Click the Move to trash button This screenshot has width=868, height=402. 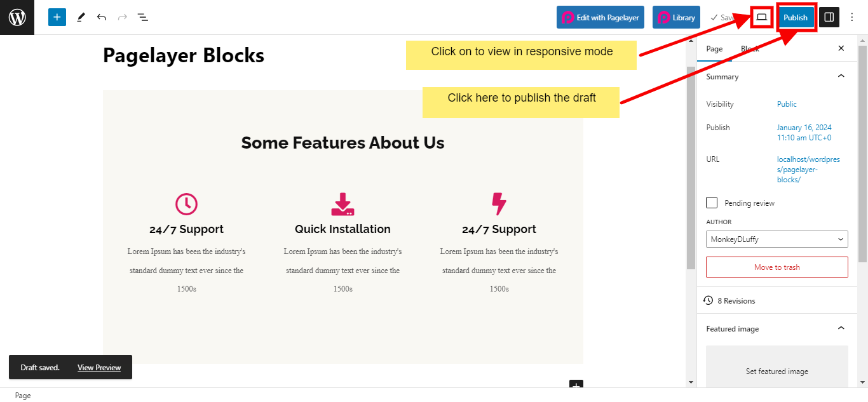click(776, 267)
